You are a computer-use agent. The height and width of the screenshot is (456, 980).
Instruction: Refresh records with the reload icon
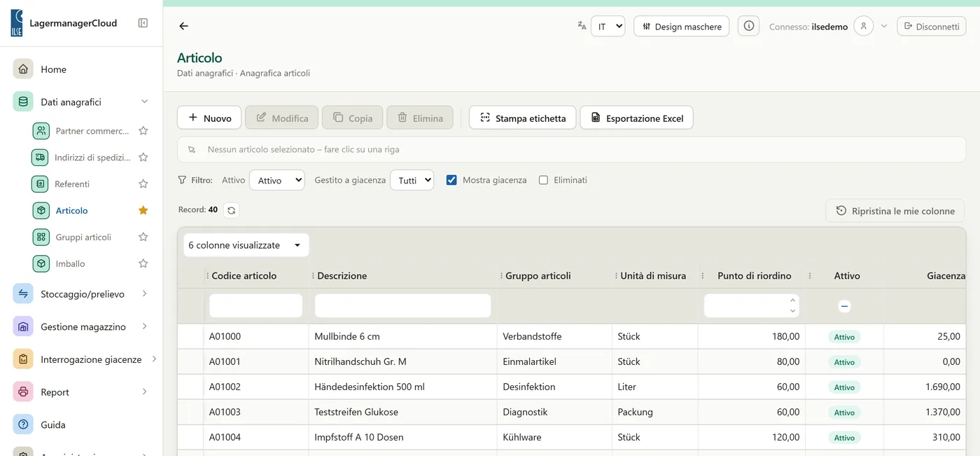232,210
